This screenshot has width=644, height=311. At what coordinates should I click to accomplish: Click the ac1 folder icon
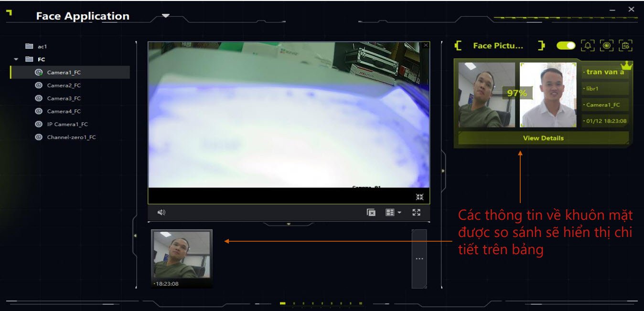29,46
